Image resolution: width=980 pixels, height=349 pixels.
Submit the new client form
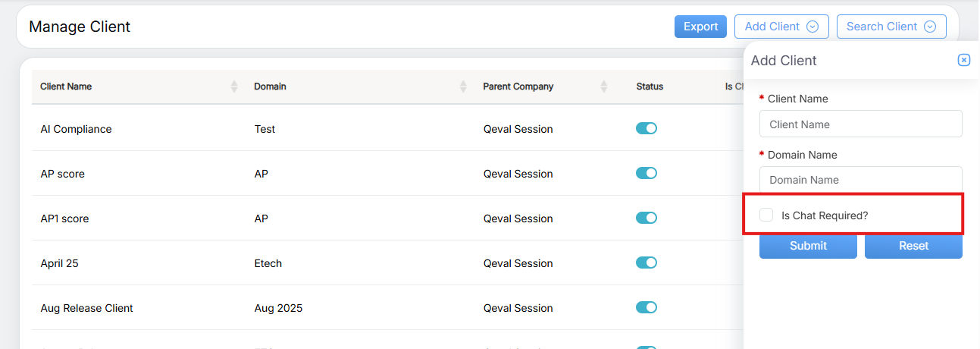coord(808,246)
